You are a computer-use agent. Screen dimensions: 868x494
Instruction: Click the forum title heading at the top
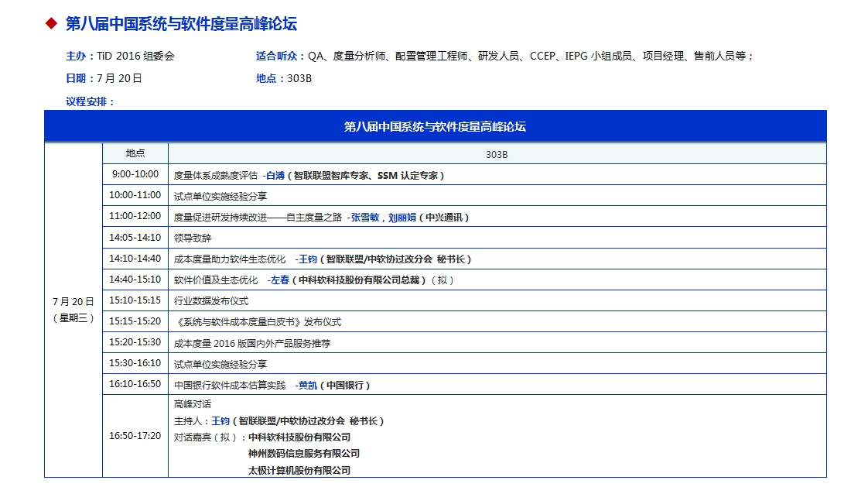click(x=181, y=24)
